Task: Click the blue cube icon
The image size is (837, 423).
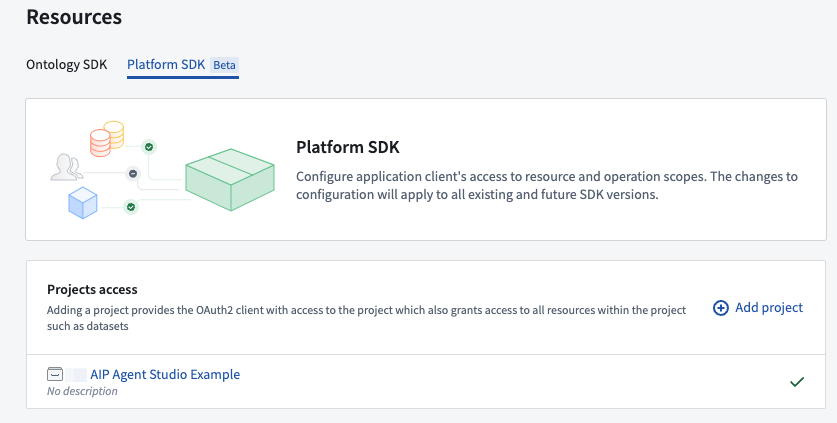Action: [83, 203]
